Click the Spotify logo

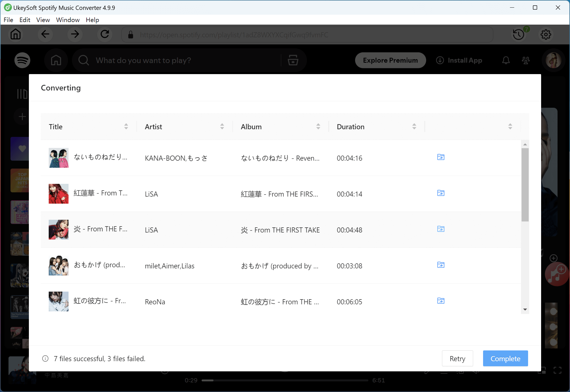click(22, 60)
